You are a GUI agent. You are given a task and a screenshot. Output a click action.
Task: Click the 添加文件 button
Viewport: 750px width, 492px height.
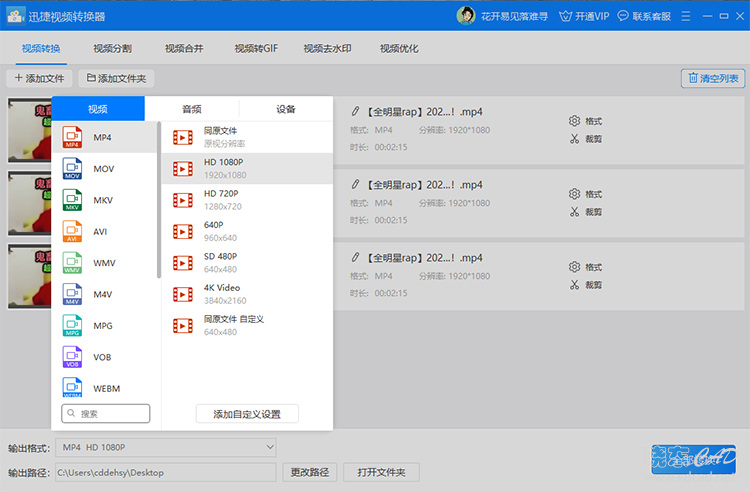click(39, 78)
